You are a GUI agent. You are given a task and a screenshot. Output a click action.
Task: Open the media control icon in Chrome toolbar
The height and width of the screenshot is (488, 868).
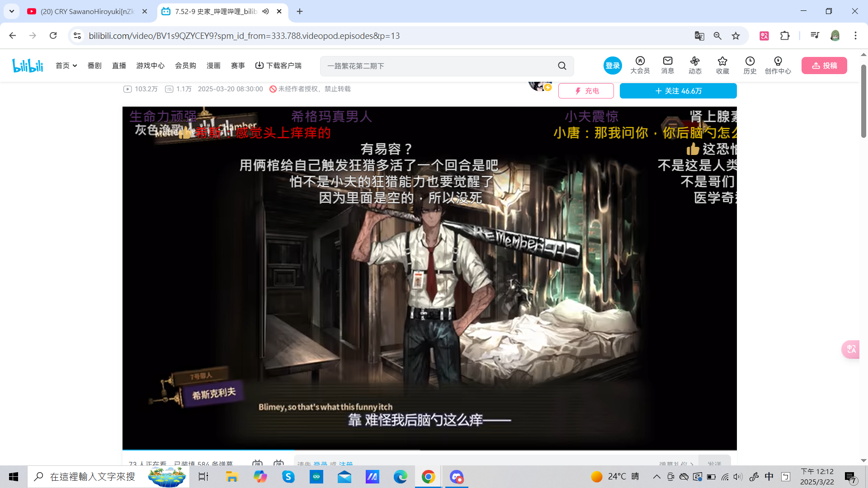tap(815, 36)
